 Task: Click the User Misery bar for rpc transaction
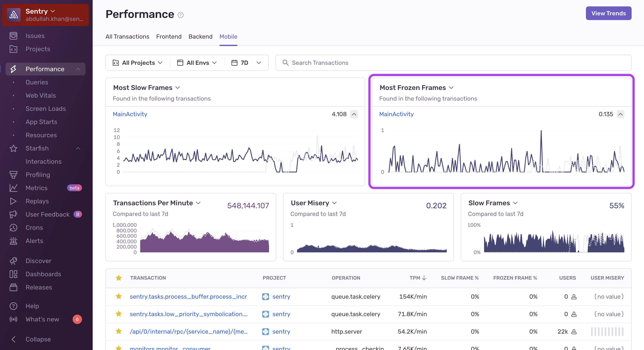click(607, 331)
